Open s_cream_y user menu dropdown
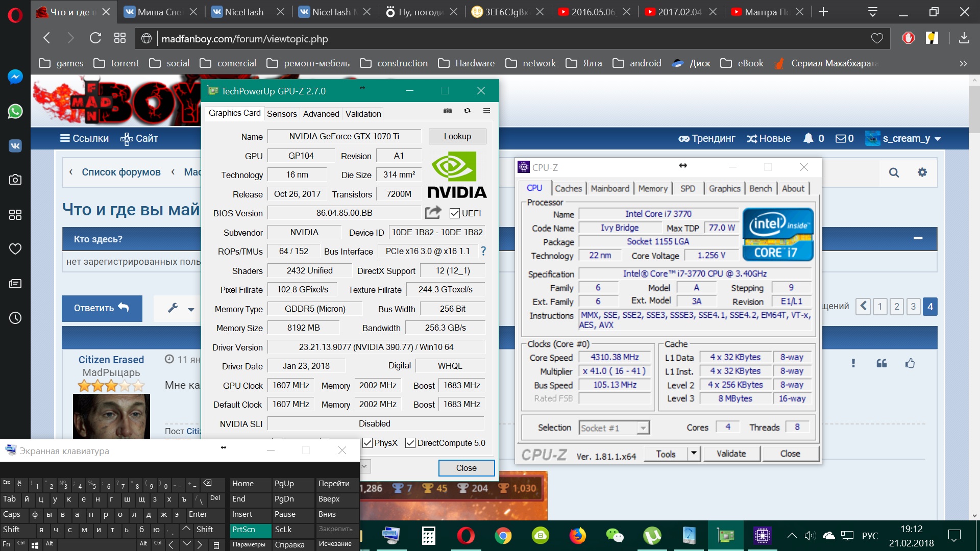 pos(937,139)
